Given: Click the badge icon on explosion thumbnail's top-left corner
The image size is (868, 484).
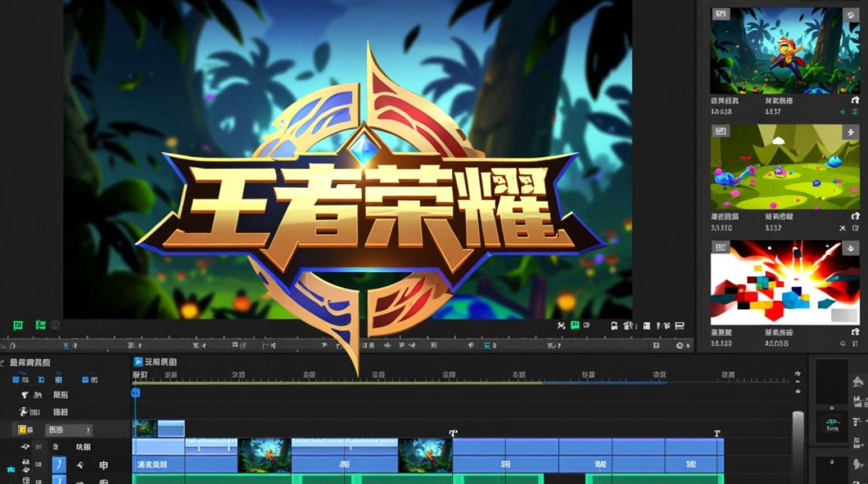Looking at the screenshot, I should (720, 247).
